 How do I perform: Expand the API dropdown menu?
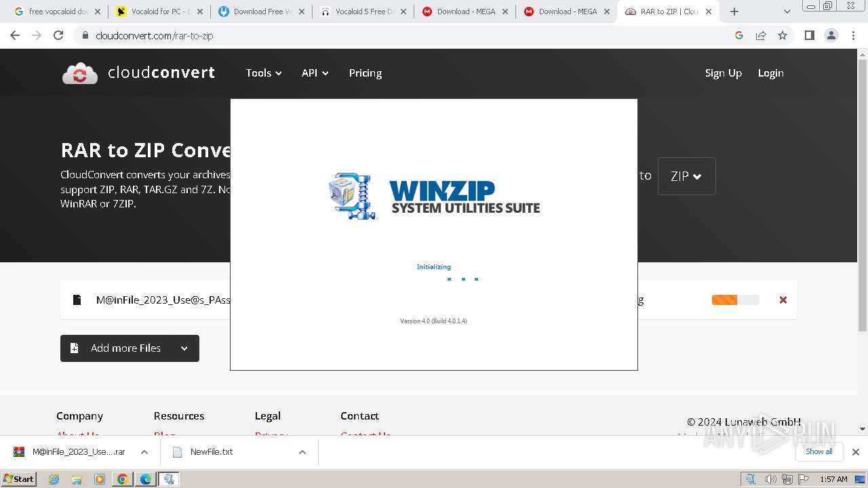click(x=315, y=73)
